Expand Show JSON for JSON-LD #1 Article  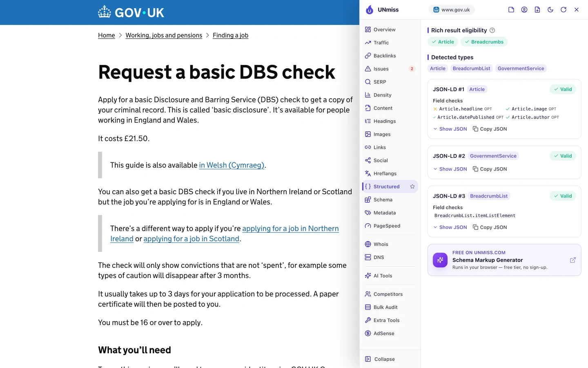tap(450, 129)
